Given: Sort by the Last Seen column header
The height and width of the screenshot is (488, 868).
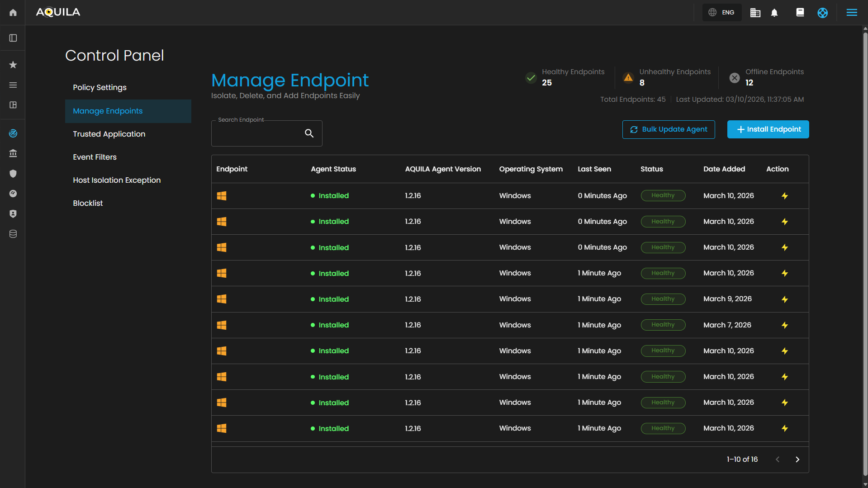Looking at the screenshot, I should click(594, 169).
